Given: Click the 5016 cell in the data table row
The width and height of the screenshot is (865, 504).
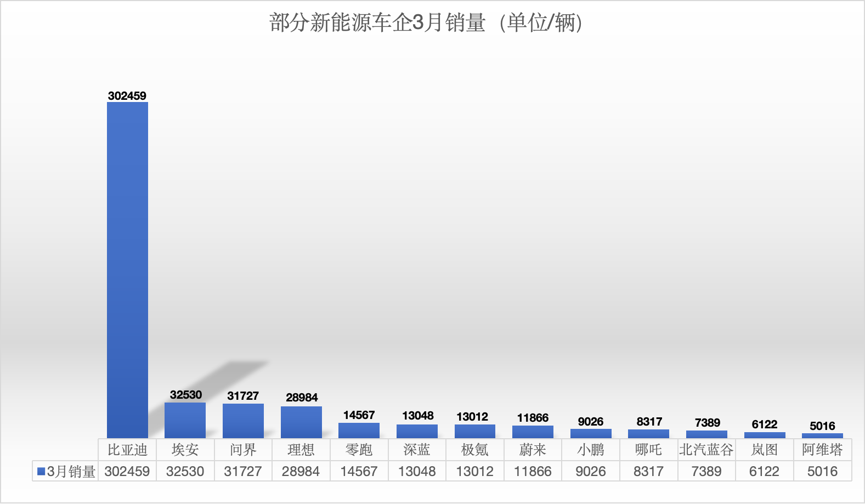Looking at the screenshot, I should pyautogui.click(x=823, y=471).
